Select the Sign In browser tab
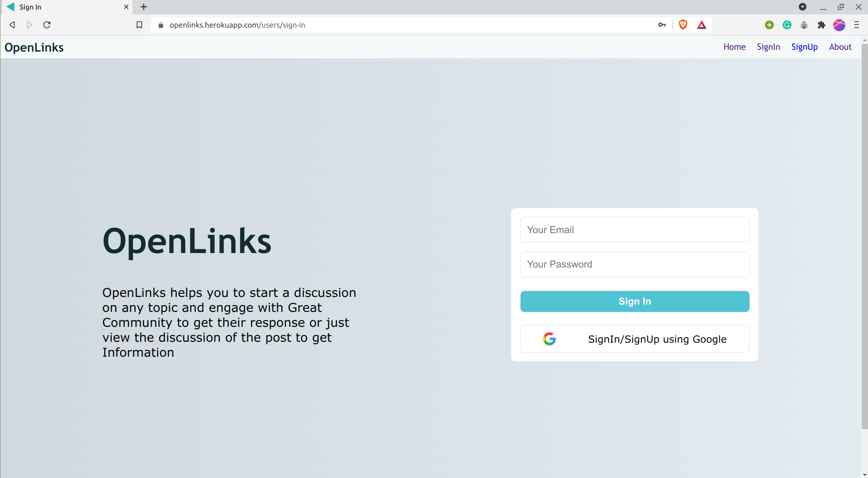This screenshot has width=868, height=478. 67,7
